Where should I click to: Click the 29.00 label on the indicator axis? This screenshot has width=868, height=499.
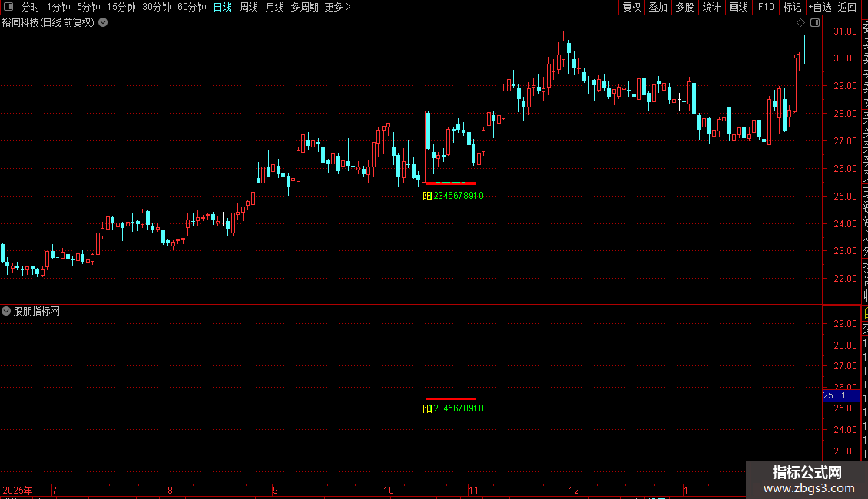(845, 324)
